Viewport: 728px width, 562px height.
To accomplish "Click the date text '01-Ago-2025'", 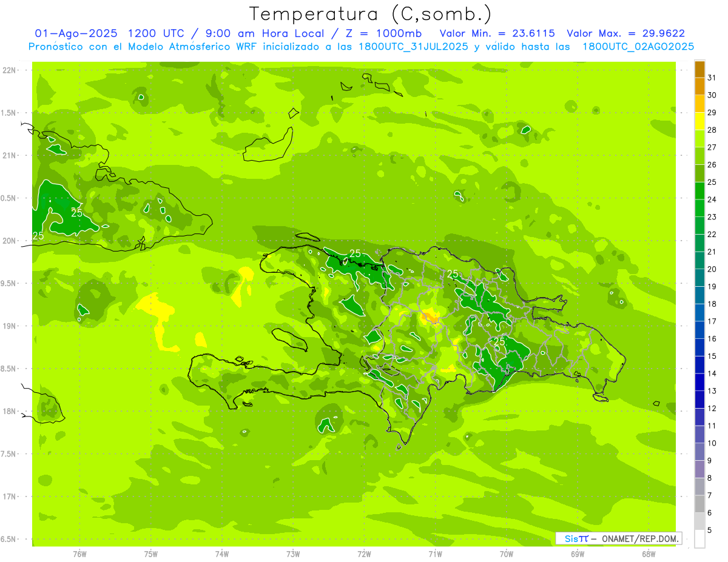I will point(76,33).
